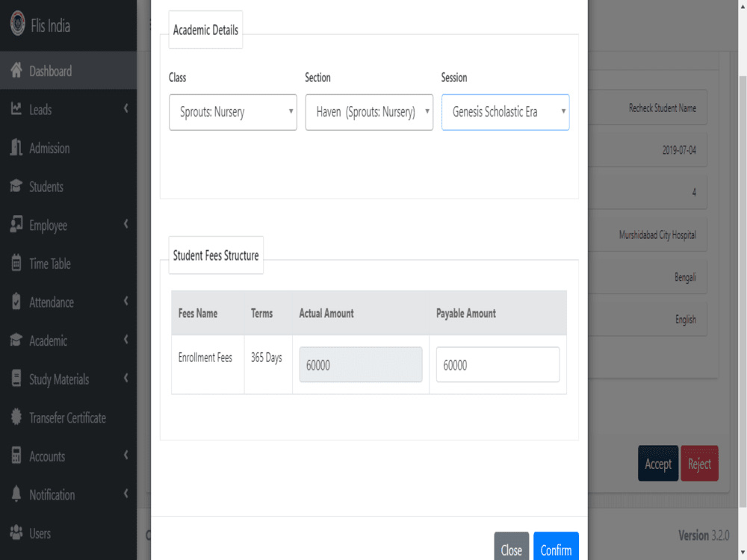Open Notification via the bell icon
Screen dimensions: 747x560
pyautogui.click(x=14, y=494)
